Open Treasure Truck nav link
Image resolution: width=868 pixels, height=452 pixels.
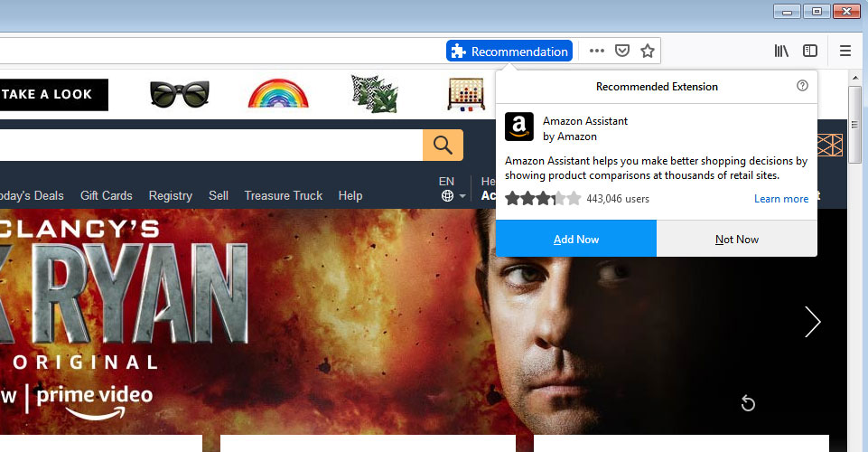pyautogui.click(x=284, y=195)
